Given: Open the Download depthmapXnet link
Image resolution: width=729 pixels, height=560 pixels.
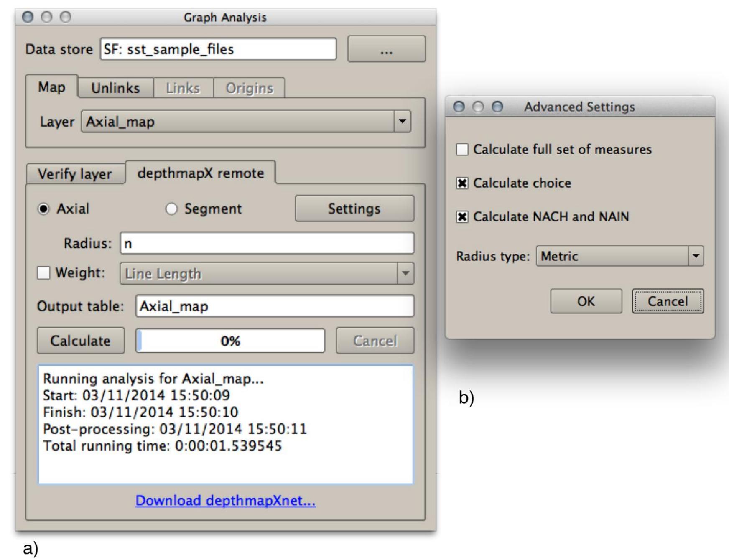Looking at the screenshot, I should tap(226, 500).
